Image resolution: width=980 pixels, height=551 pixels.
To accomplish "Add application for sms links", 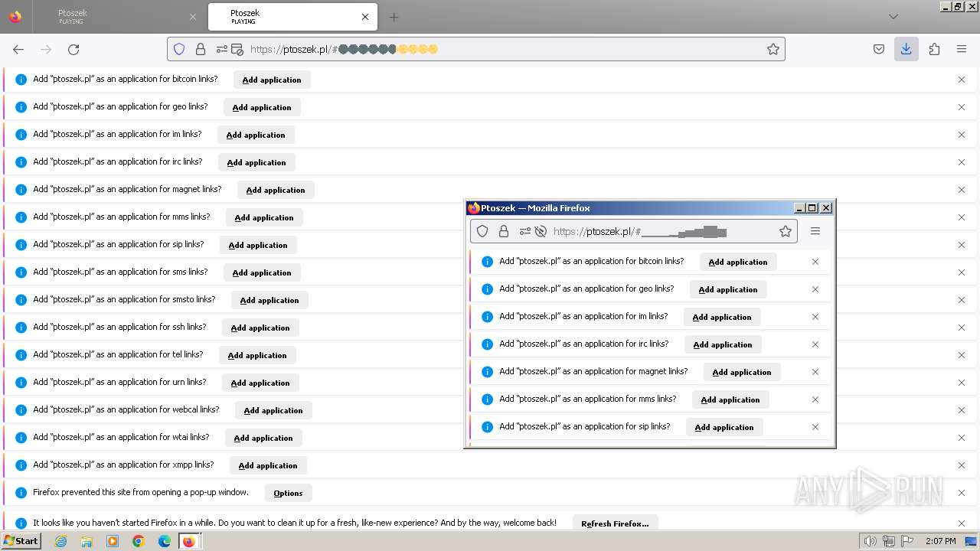I will tap(262, 272).
